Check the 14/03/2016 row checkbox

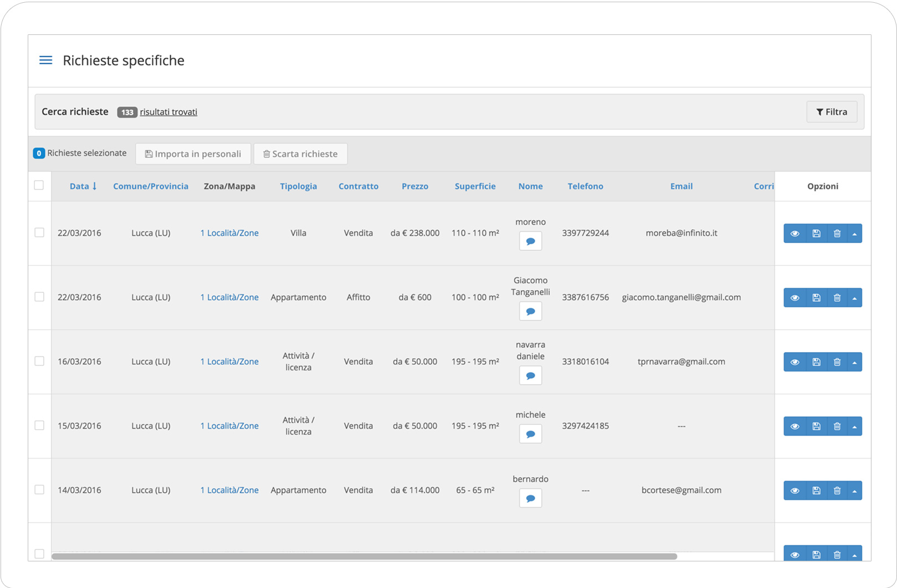[39, 489]
